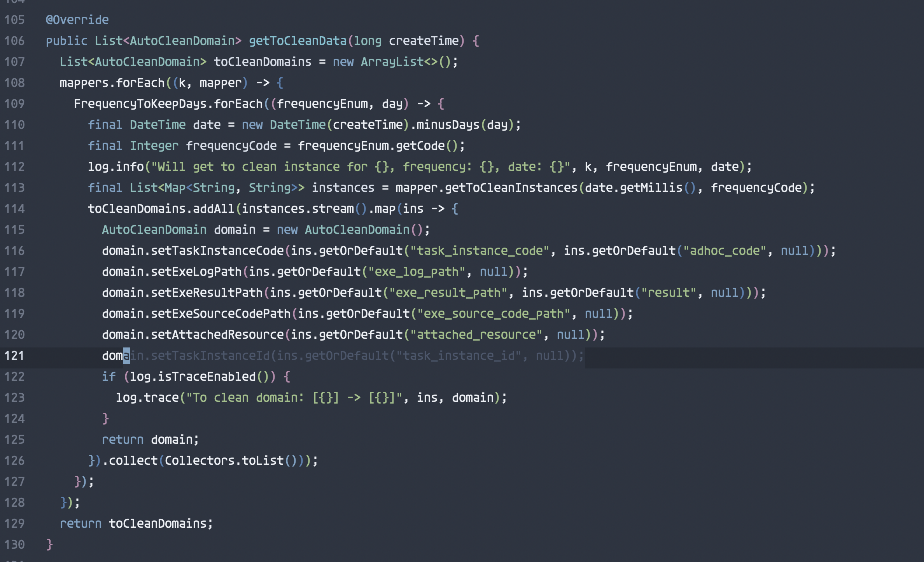Click the log.info call on line 112
This screenshot has width=924, height=562.
(116, 166)
